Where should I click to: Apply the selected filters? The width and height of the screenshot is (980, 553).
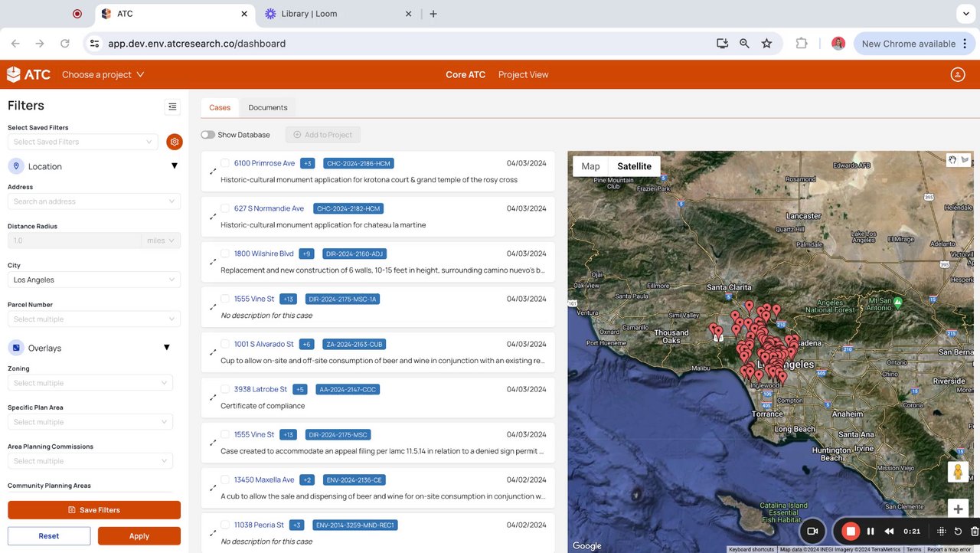click(139, 536)
